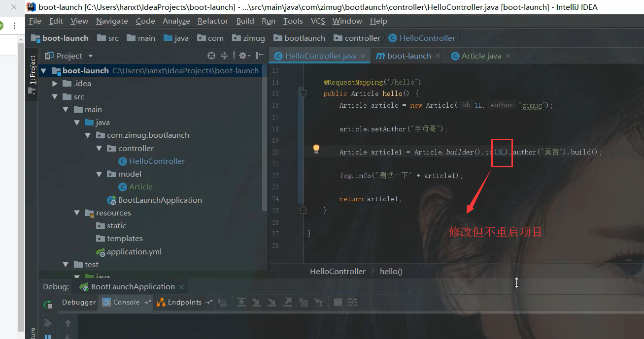Click the Show Execution Point icon
Image resolution: width=644 pixels, height=339 pixels.
[x=222, y=303]
